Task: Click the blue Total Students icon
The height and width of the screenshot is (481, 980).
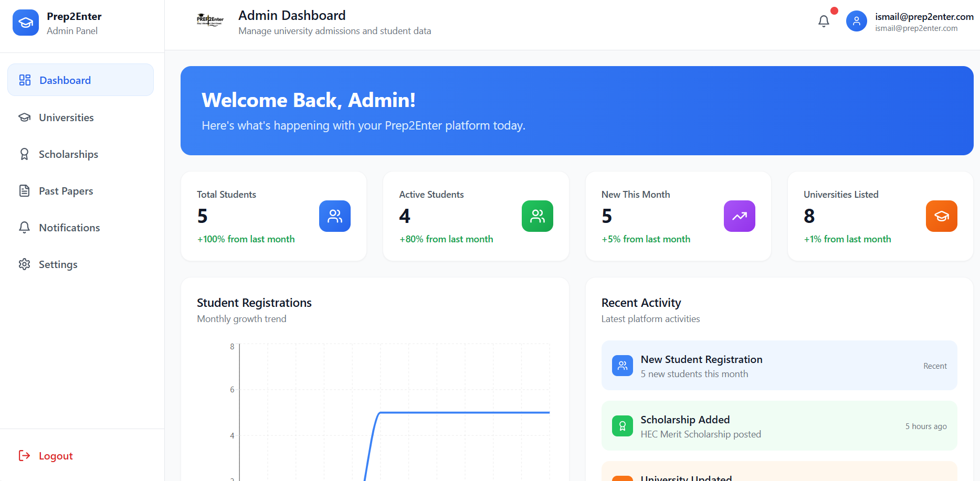Action: [334, 216]
